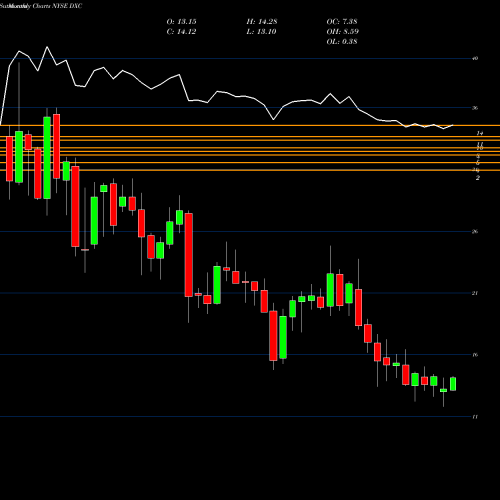Image resolution: width=500 pixels, height=500 pixels.
Task: Click the level label 2 below the orange lines
Action: [x=478, y=178]
